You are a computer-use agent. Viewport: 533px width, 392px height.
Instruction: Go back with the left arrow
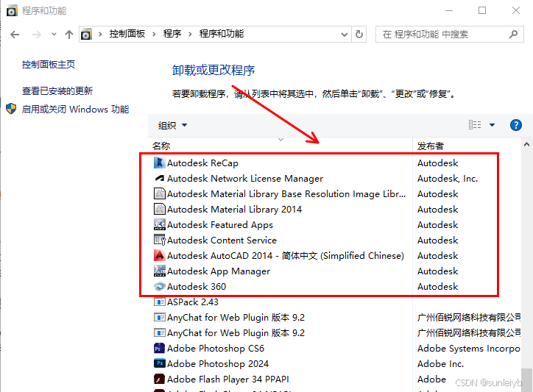tap(15, 35)
